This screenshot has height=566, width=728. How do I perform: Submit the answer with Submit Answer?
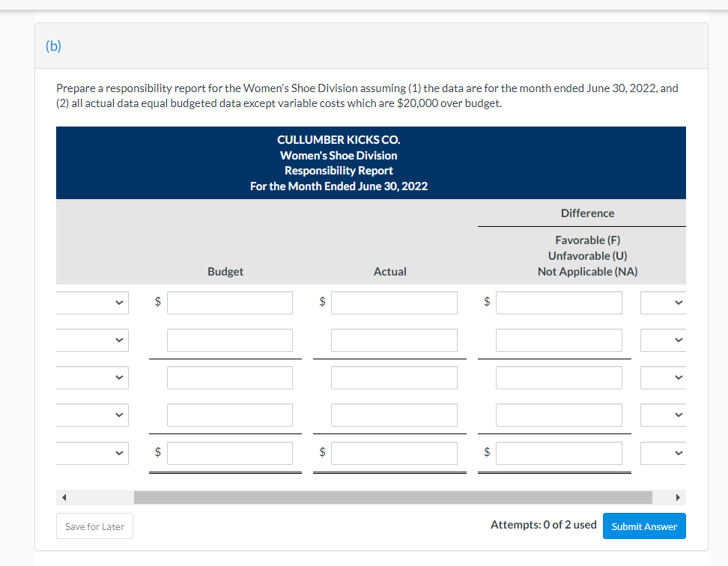tap(644, 526)
